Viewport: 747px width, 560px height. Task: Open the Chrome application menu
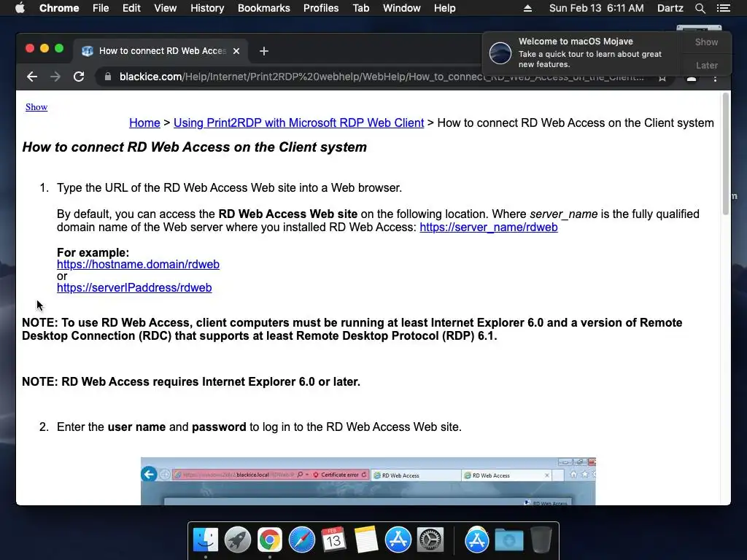(x=59, y=8)
